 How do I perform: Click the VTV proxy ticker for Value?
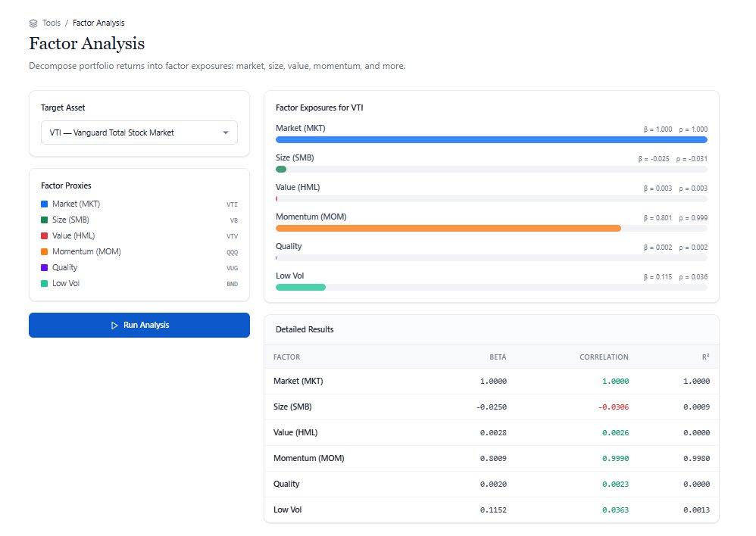point(232,236)
